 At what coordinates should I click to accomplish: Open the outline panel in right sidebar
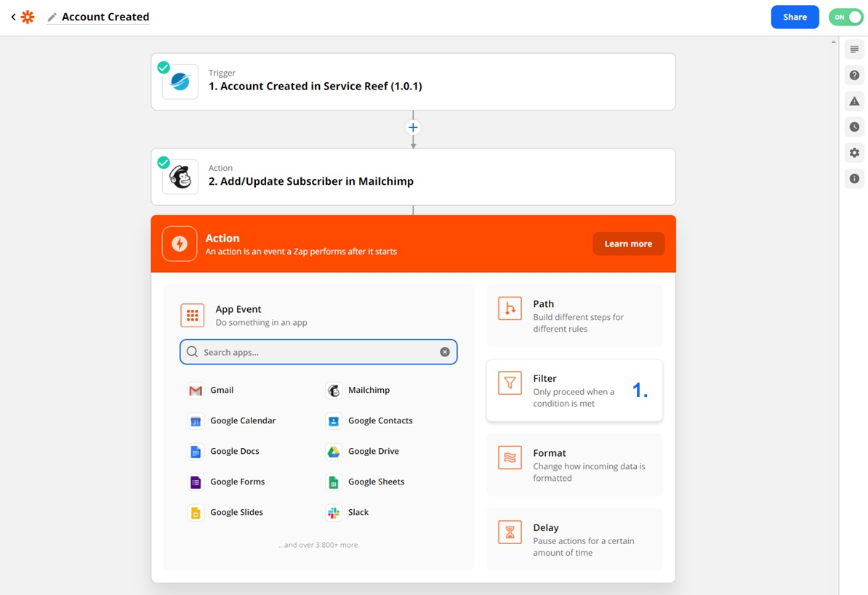(854, 49)
